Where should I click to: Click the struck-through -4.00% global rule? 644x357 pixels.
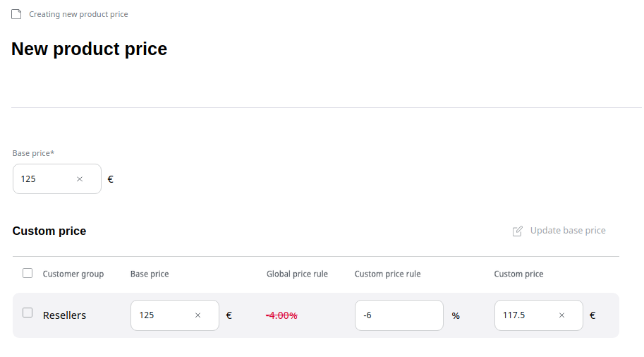[x=281, y=315]
